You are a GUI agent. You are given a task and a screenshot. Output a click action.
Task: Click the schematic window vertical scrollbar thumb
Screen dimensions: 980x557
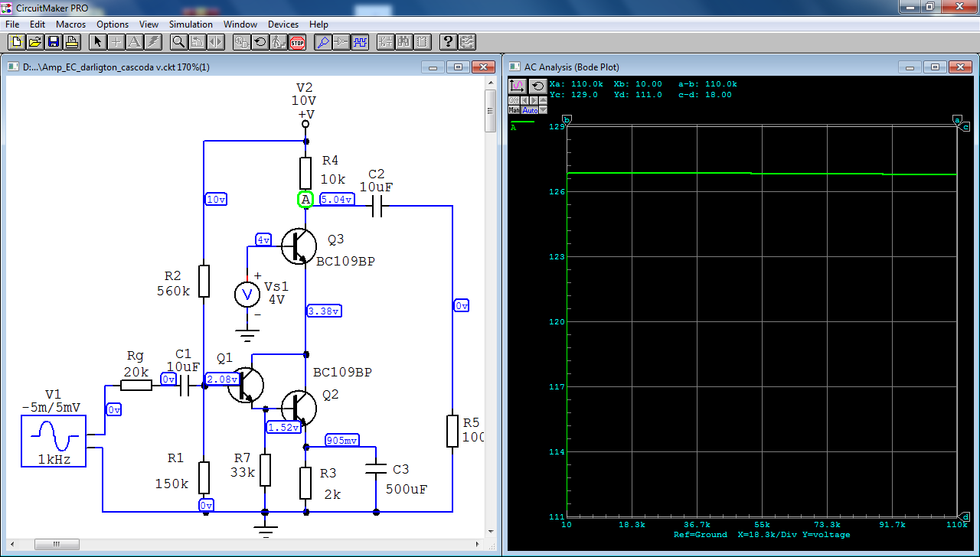[x=491, y=109]
